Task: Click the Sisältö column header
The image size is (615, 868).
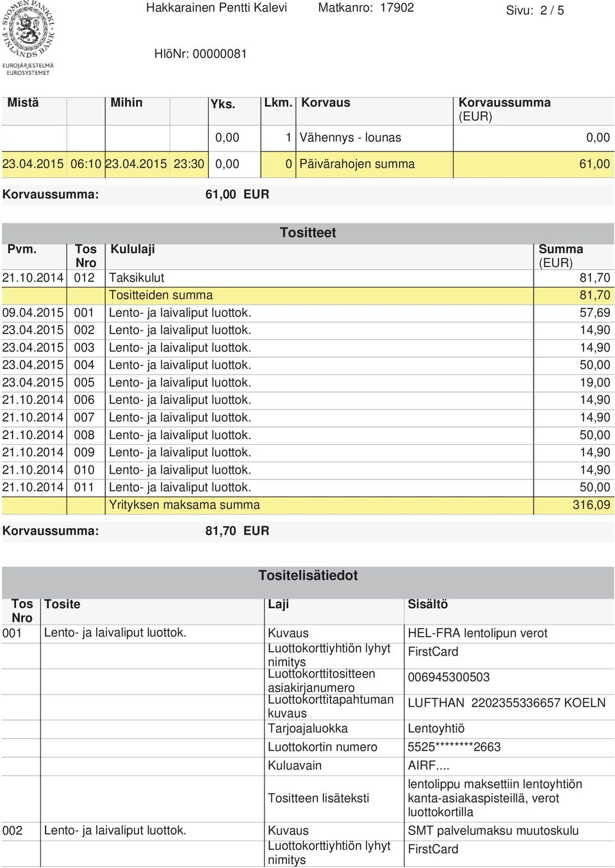Action: click(x=428, y=604)
